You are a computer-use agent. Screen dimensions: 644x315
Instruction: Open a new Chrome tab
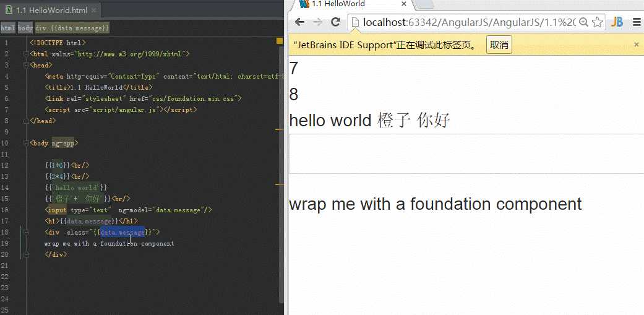[x=425, y=4]
